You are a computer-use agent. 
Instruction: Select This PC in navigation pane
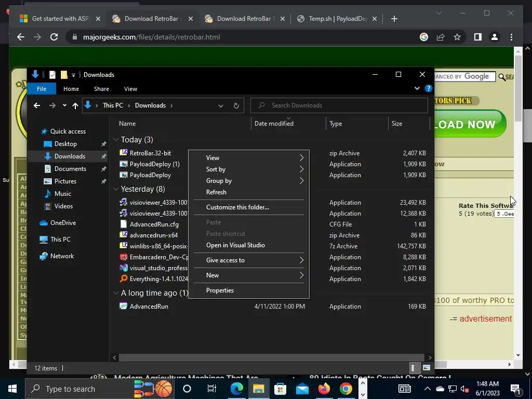point(60,240)
